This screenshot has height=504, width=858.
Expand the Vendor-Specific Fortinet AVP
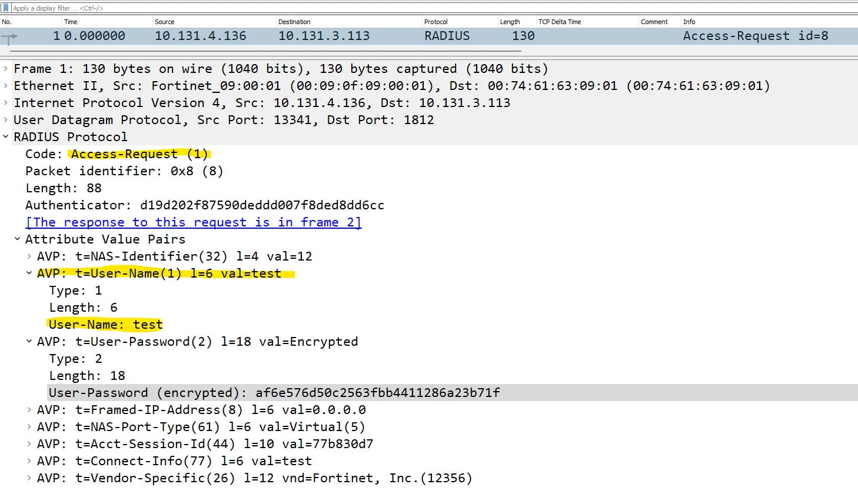point(29,478)
